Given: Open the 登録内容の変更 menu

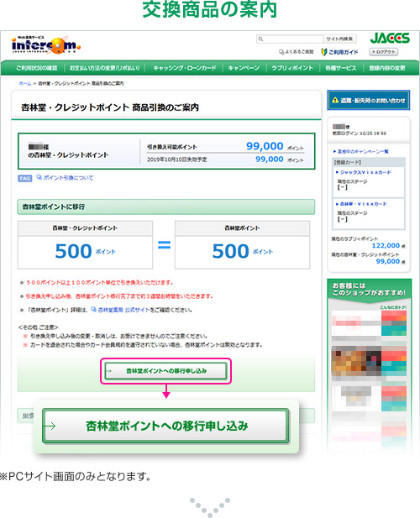Looking at the screenshot, I should (x=387, y=68).
